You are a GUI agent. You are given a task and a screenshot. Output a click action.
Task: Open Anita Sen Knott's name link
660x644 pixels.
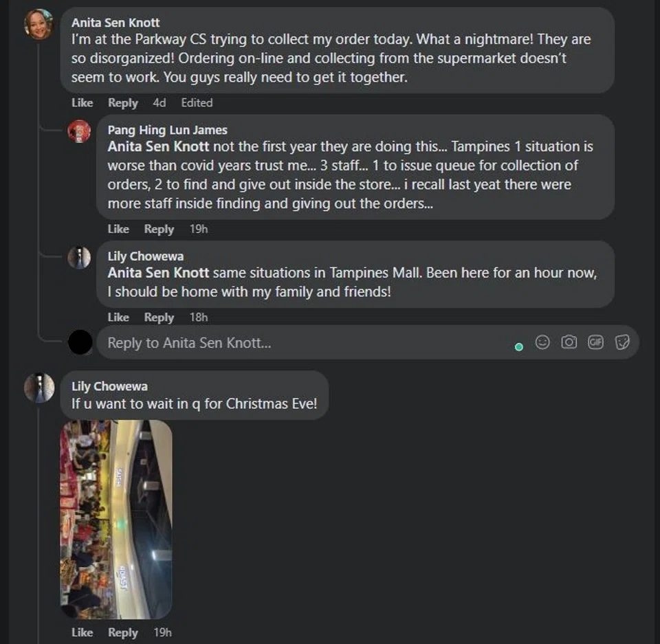pyautogui.click(x=115, y=22)
